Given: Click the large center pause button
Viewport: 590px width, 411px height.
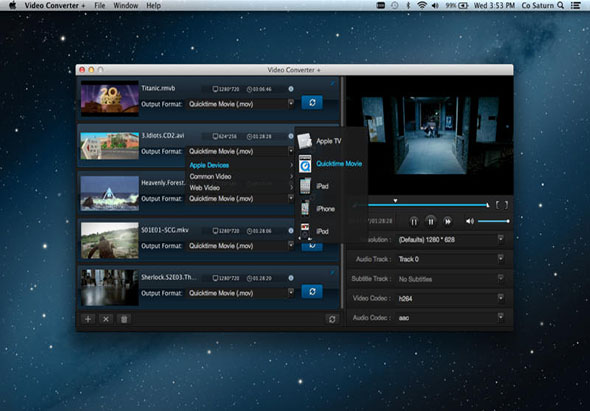Looking at the screenshot, I should [430, 221].
